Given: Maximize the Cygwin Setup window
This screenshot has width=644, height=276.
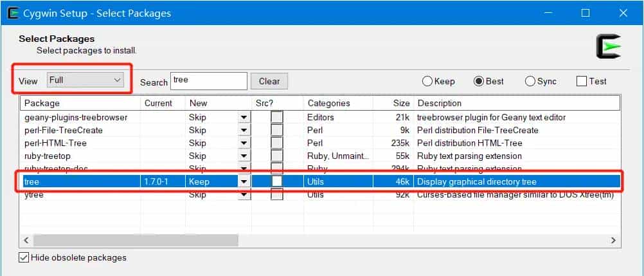Looking at the screenshot, I should tap(586, 13).
